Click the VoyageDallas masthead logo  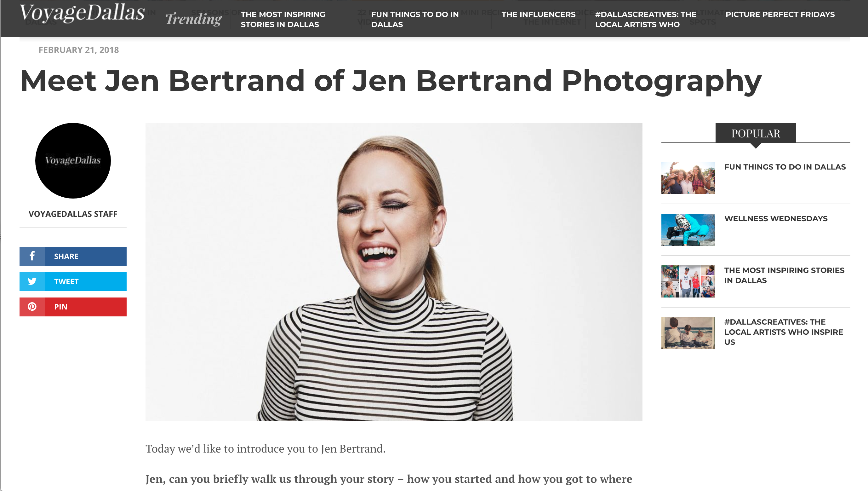click(x=82, y=14)
